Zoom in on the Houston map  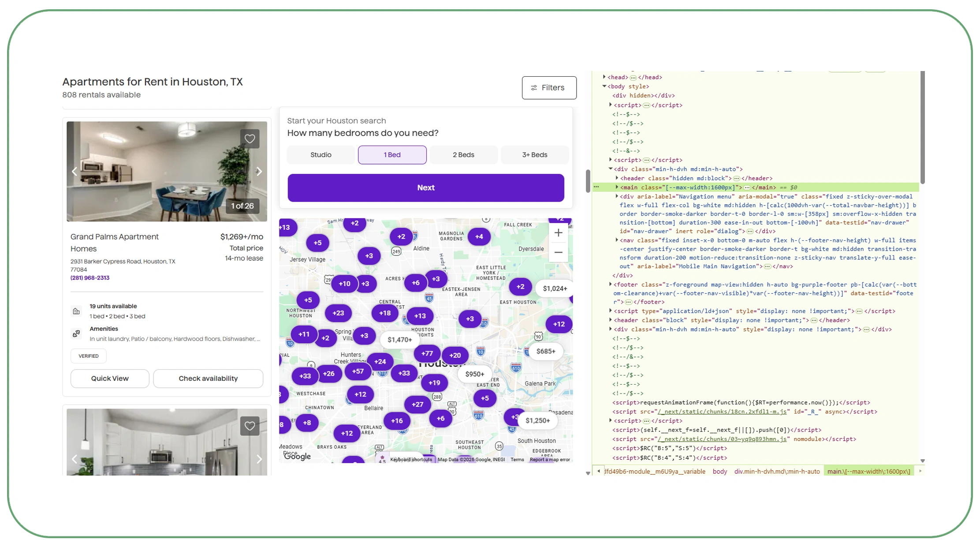tap(559, 233)
